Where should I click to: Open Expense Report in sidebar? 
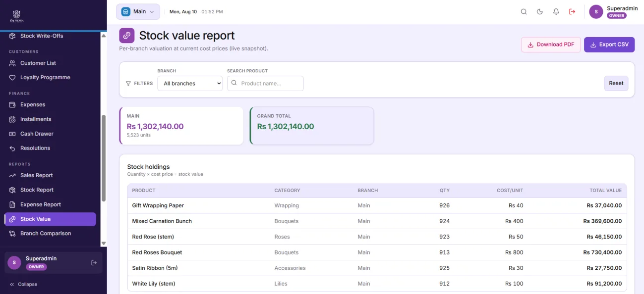[x=41, y=204]
